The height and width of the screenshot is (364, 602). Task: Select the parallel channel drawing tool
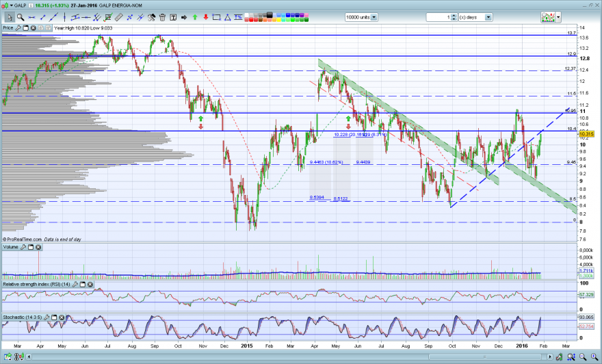[75, 17]
